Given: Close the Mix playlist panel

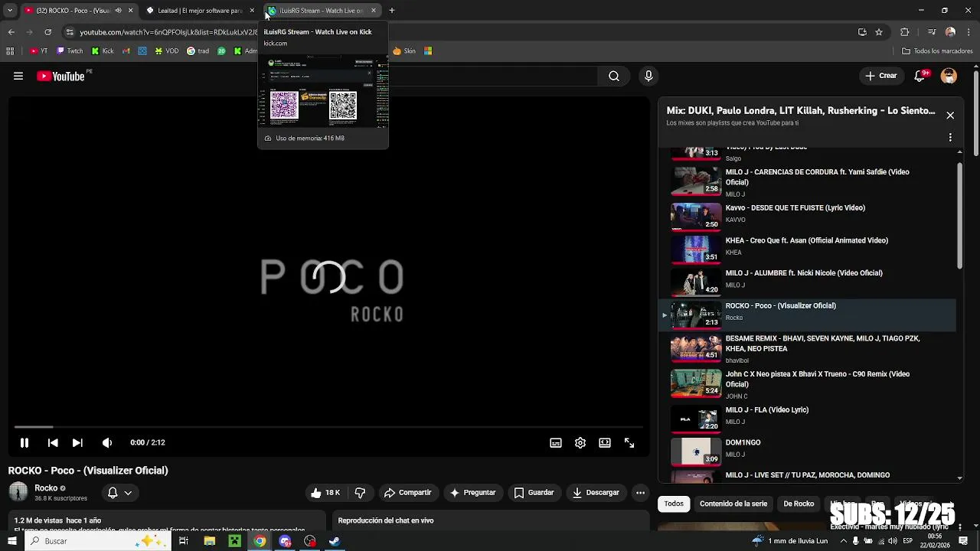Looking at the screenshot, I should 950,116.
